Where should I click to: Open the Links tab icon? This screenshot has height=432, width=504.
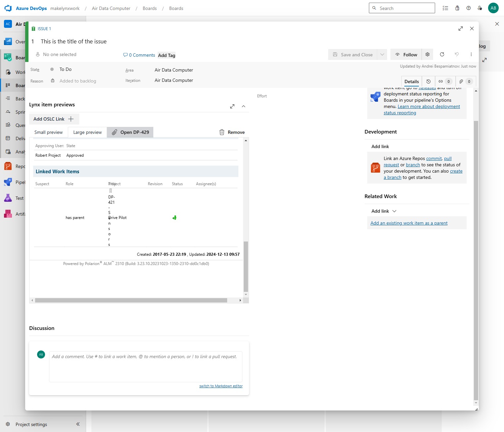445,81
